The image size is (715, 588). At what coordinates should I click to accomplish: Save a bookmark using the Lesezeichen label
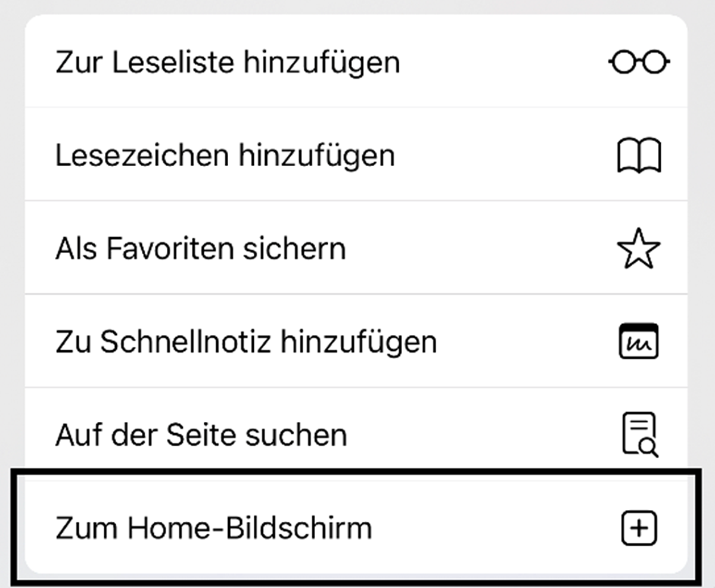click(x=225, y=155)
